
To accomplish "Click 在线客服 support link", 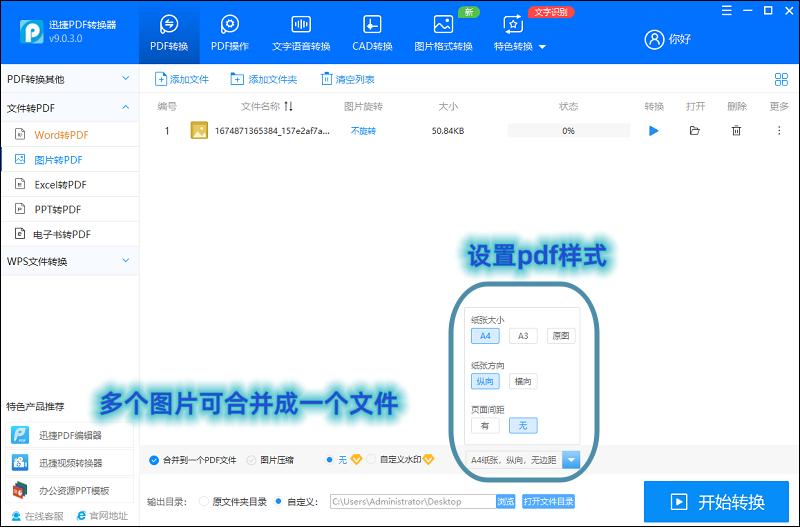I will click(x=38, y=516).
